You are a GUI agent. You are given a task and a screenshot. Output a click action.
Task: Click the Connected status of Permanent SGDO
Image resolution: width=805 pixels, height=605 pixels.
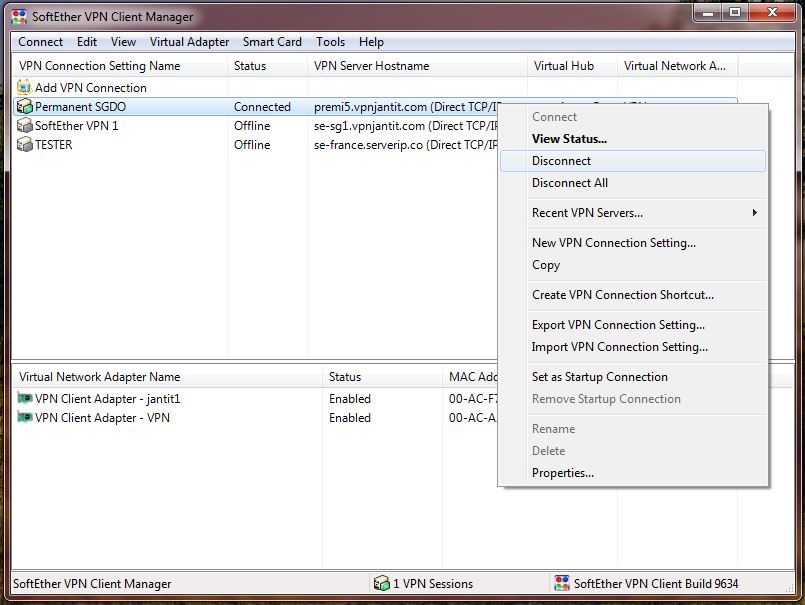point(262,107)
